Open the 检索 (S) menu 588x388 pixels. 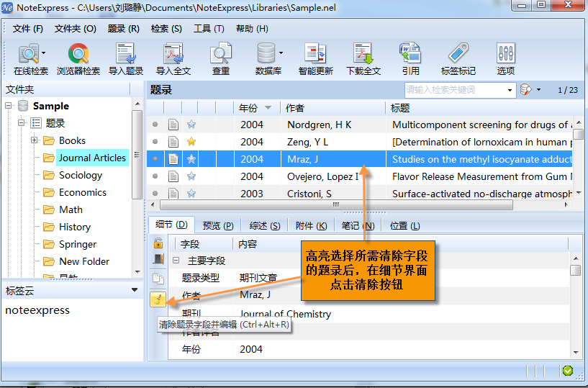coord(166,29)
